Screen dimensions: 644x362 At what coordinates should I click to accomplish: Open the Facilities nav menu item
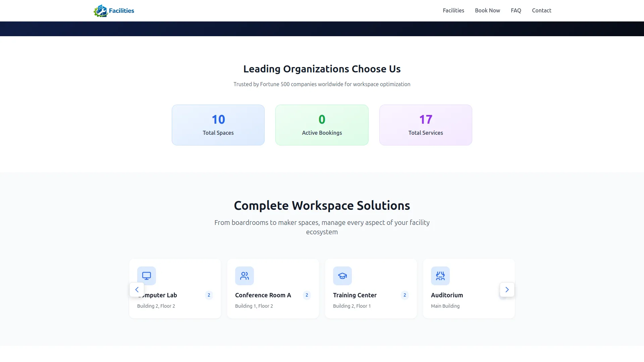click(453, 10)
